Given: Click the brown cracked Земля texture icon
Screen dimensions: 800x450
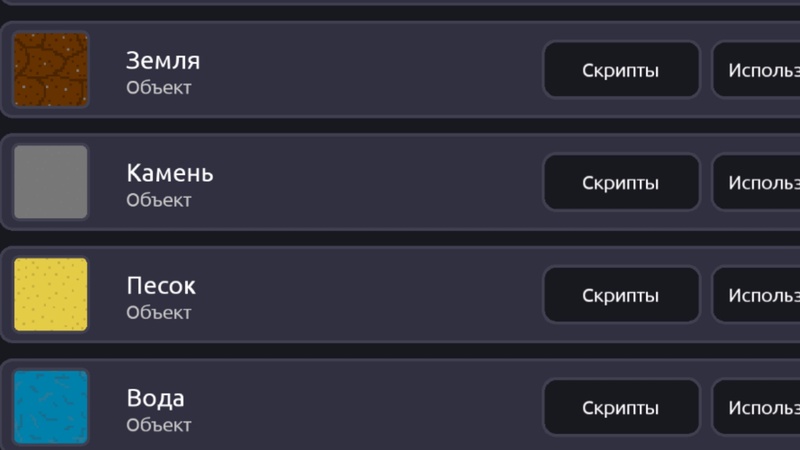Looking at the screenshot, I should (51, 70).
